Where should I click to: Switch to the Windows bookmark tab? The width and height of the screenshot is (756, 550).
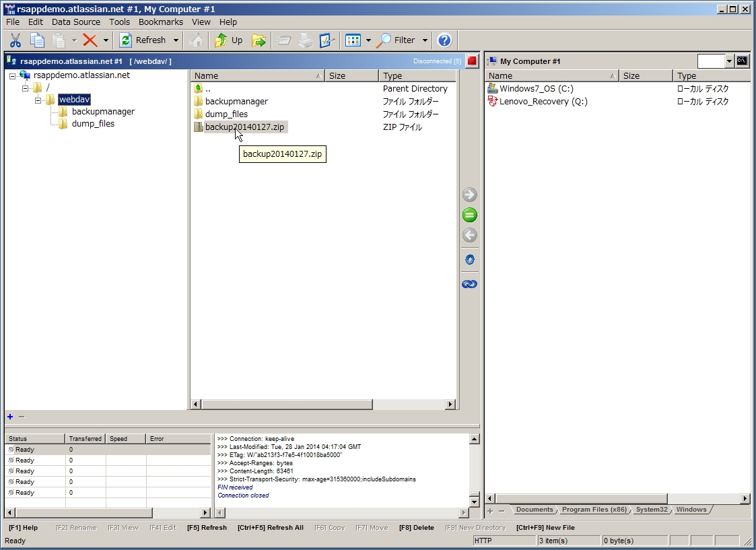click(x=691, y=510)
